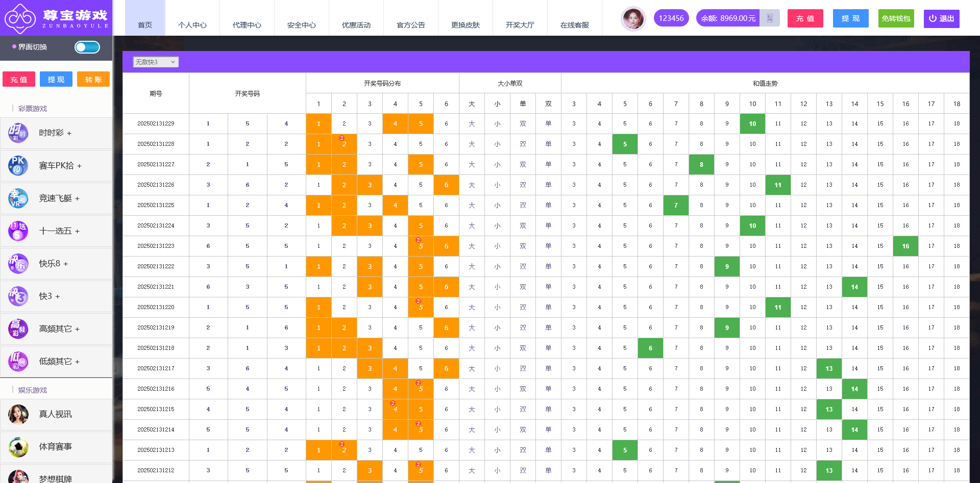
Task: Toggle the 界面切换 switch
Action: [87, 47]
